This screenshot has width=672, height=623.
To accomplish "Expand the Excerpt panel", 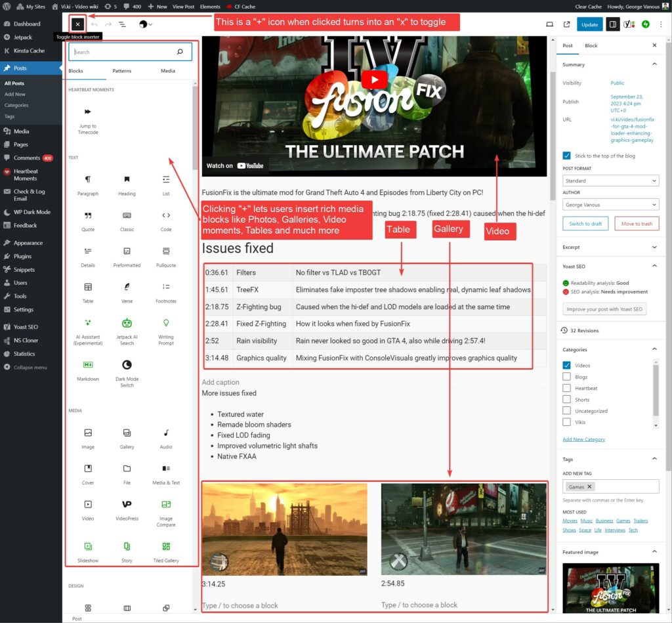I will tap(654, 247).
